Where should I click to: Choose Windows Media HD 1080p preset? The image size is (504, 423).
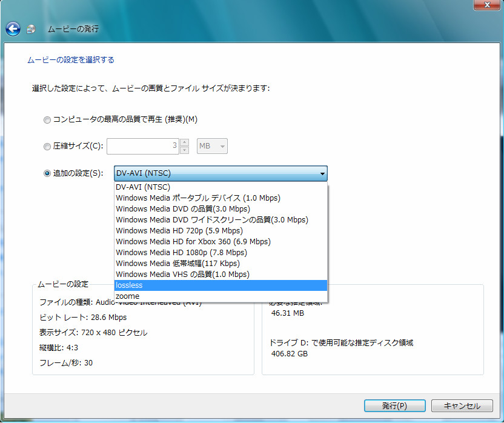[x=181, y=253]
